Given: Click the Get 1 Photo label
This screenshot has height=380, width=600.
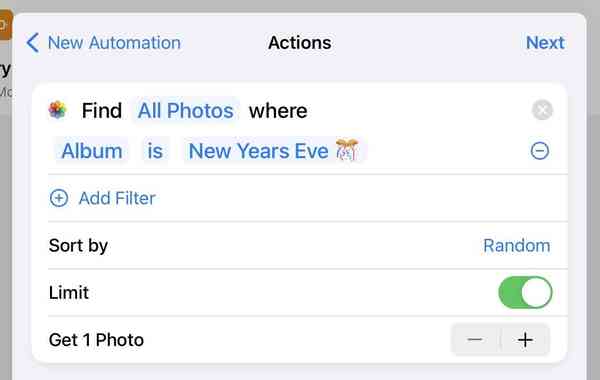Looking at the screenshot, I should [x=96, y=340].
